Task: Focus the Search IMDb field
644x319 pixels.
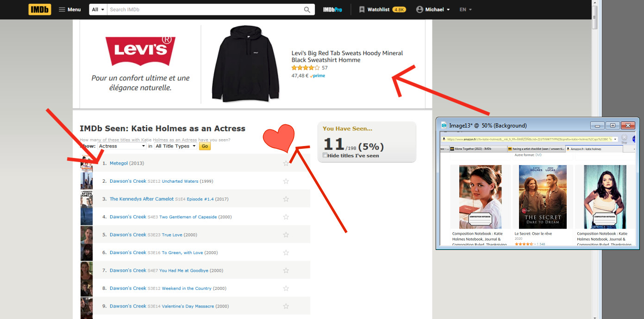Action: tap(205, 9)
